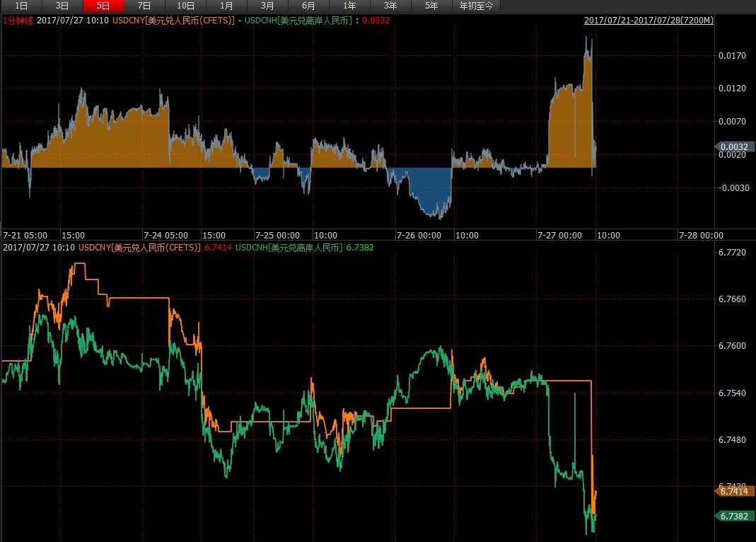This screenshot has width=756, height=542.
Task: Select the 年初至今 year-to-date tab
Action: [x=476, y=6]
